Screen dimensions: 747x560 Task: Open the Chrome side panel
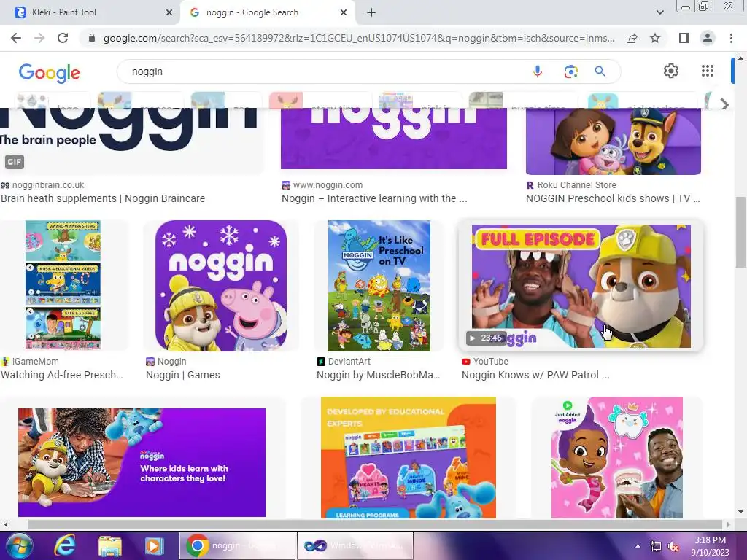pos(684,38)
